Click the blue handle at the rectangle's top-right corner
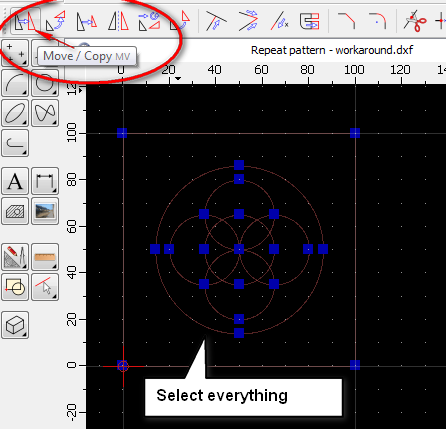 355,133
